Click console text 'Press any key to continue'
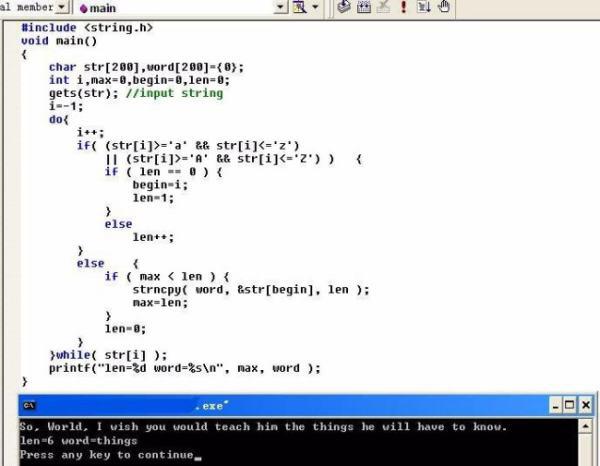 tap(107, 455)
